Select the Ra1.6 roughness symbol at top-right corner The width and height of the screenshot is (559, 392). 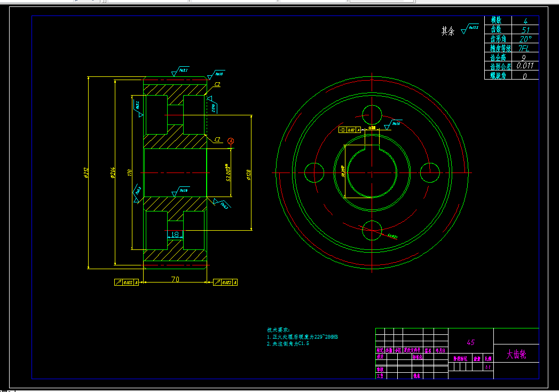[216, 75]
